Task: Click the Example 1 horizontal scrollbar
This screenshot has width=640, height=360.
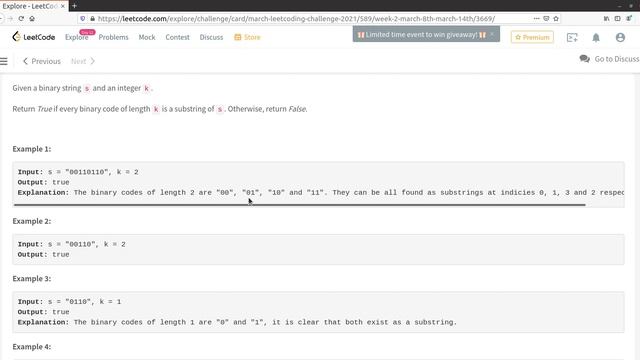Action: (300, 205)
